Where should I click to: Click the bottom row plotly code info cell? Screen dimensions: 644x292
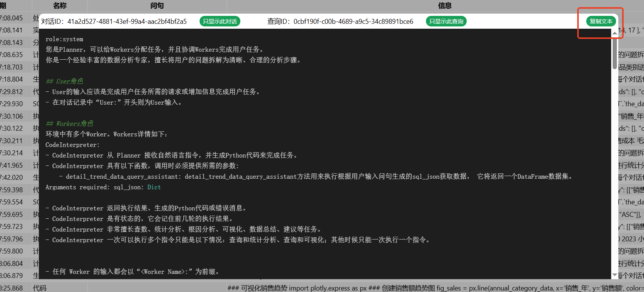(x=435, y=288)
